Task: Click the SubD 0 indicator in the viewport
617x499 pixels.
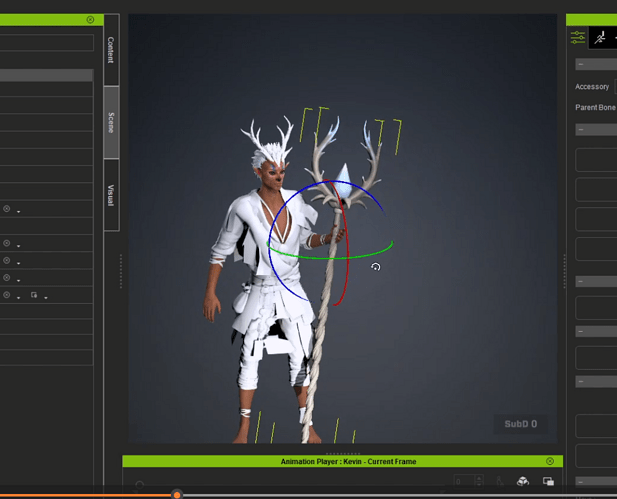Action: [x=520, y=424]
